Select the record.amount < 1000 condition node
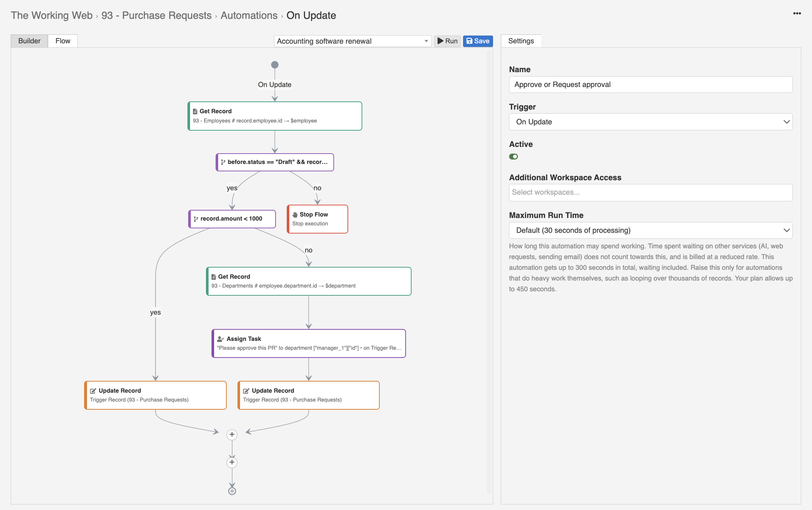The width and height of the screenshot is (812, 510). 232,219
